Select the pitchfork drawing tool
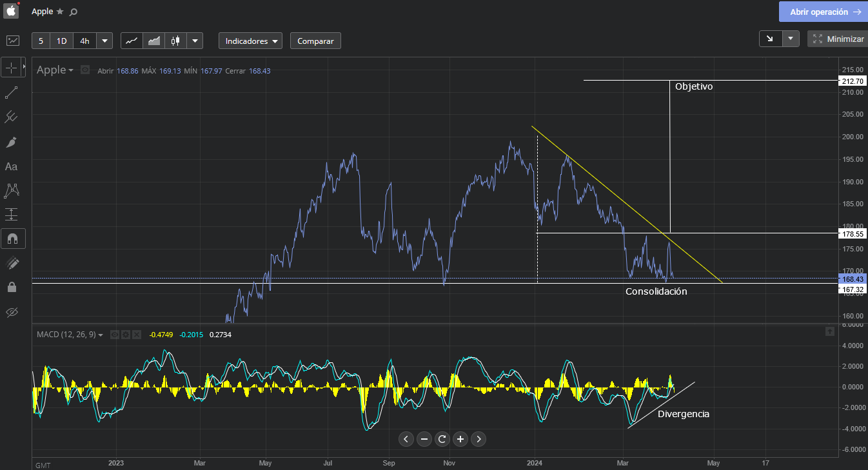The image size is (868, 470). coord(11,117)
